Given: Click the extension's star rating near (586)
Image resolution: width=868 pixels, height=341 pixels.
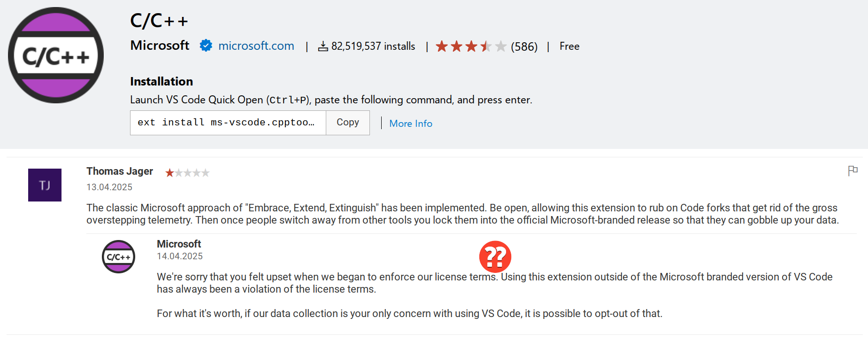Looking at the screenshot, I should click(x=471, y=46).
